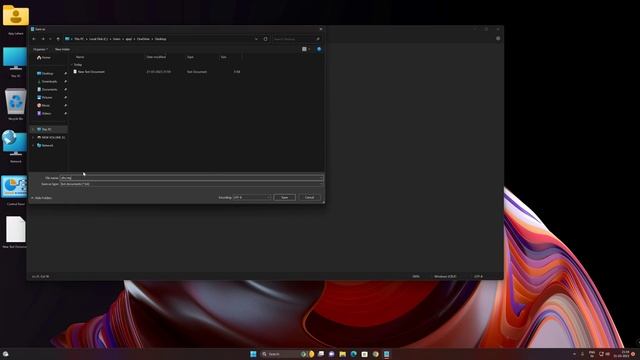640x360 pixels.
Task: Open the view options dropdown arrow
Action: tap(309, 49)
